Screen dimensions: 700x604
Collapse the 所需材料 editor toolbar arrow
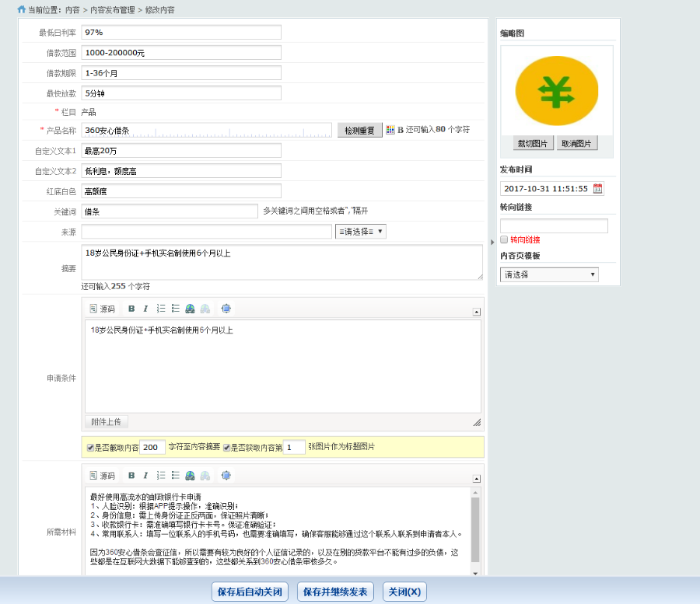coord(476,479)
